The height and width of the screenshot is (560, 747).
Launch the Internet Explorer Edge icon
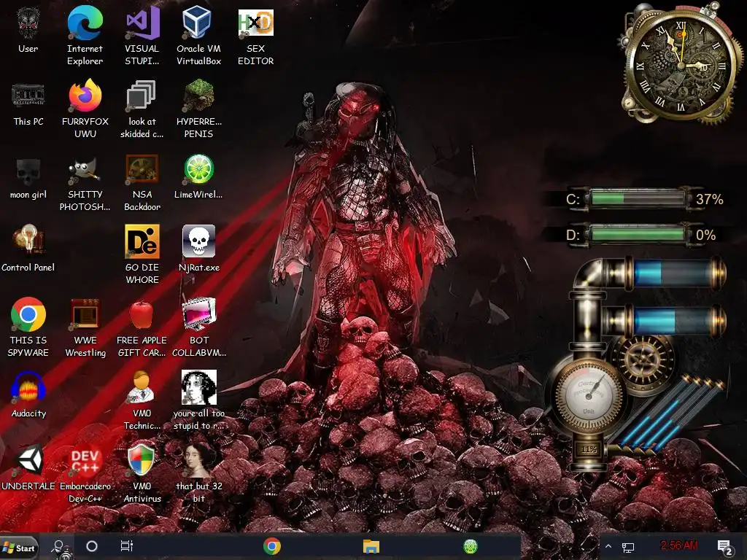tap(85, 24)
